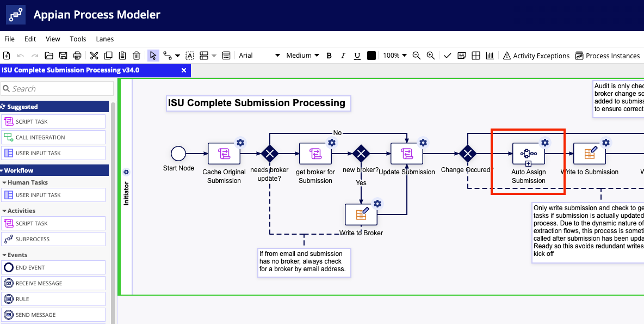Open gear on Update Submission node
644x324 pixels.
423,143
